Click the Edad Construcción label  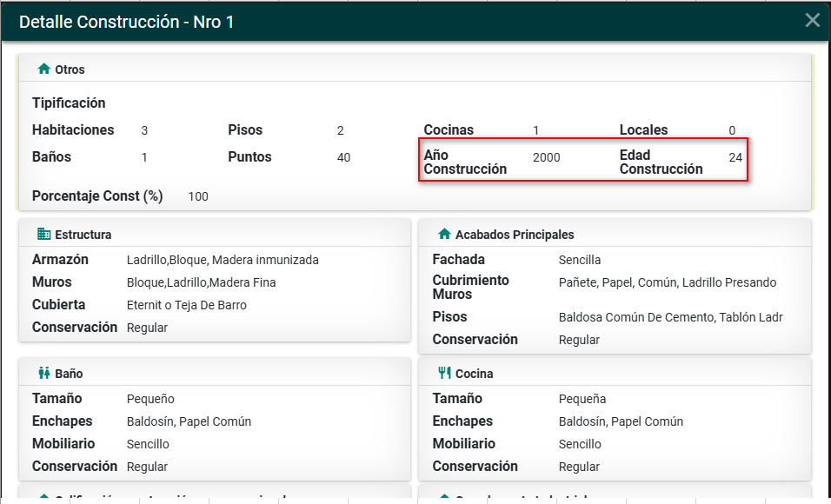pyautogui.click(x=661, y=162)
